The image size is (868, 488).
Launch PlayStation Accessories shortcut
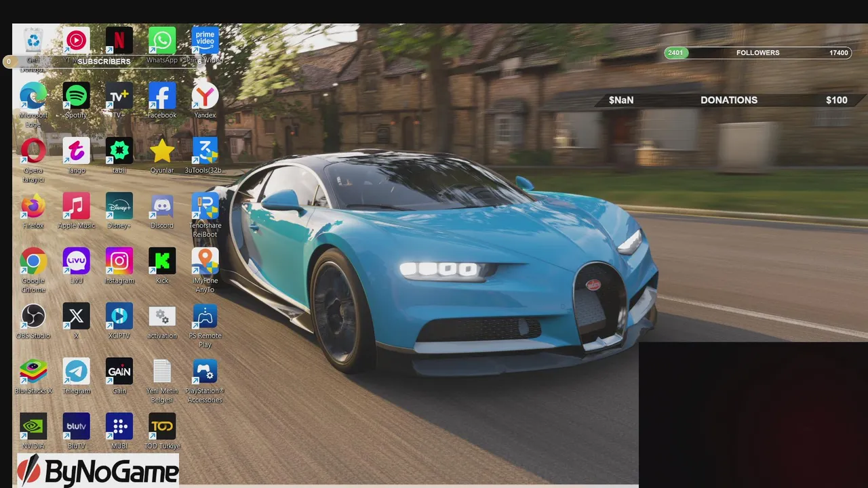click(x=205, y=371)
